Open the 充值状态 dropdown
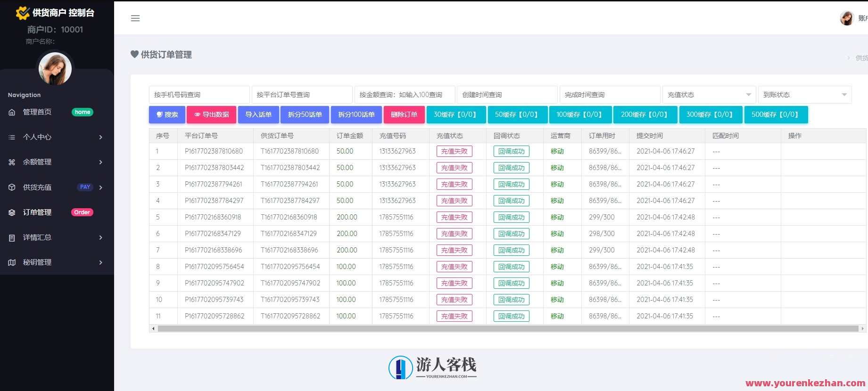The height and width of the screenshot is (391, 868). (709, 95)
